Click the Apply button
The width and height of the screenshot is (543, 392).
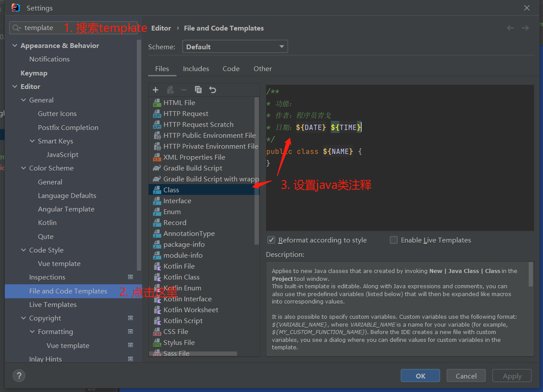pos(512,376)
